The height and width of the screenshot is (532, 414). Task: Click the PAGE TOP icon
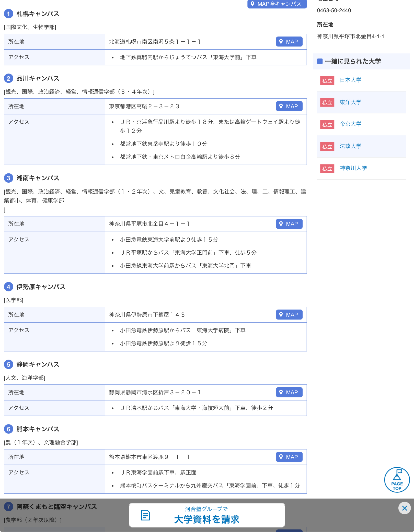click(397, 480)
